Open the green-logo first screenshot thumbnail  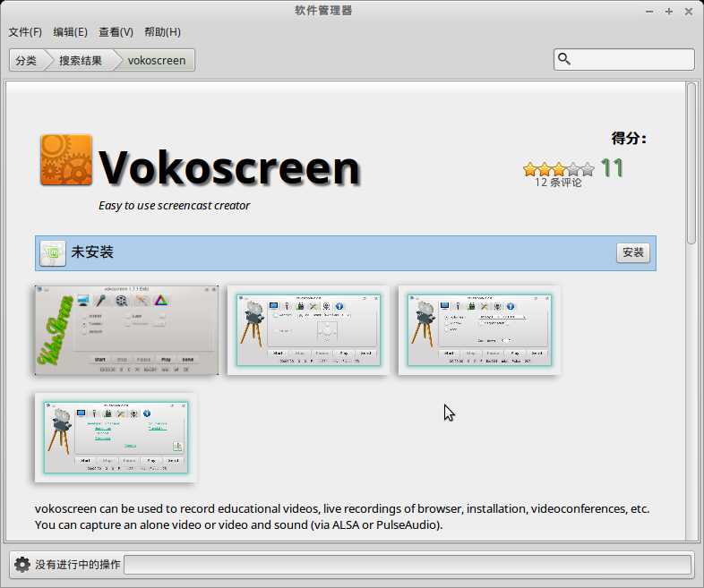126,330
